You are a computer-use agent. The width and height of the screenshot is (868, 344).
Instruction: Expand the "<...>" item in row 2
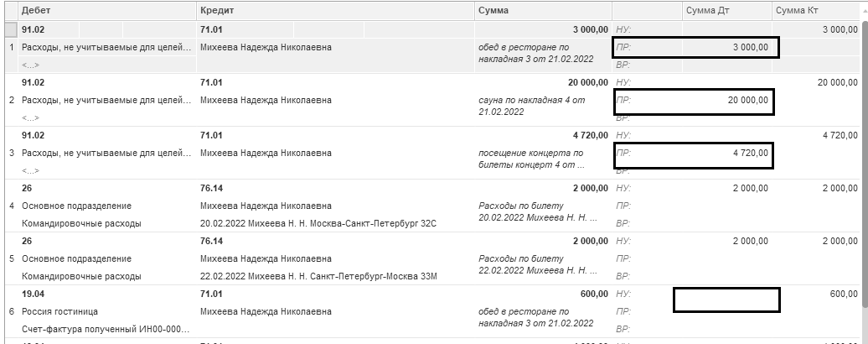[x=30, y=117]
